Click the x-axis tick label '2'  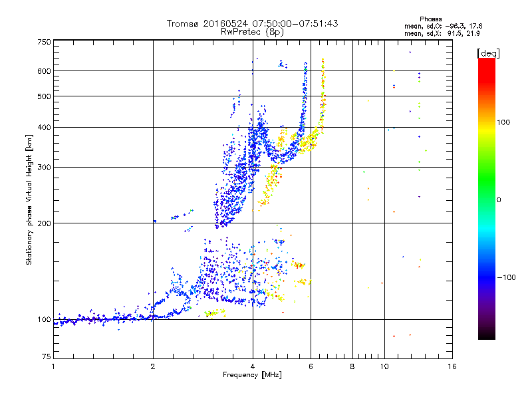(x=153, y=366)
